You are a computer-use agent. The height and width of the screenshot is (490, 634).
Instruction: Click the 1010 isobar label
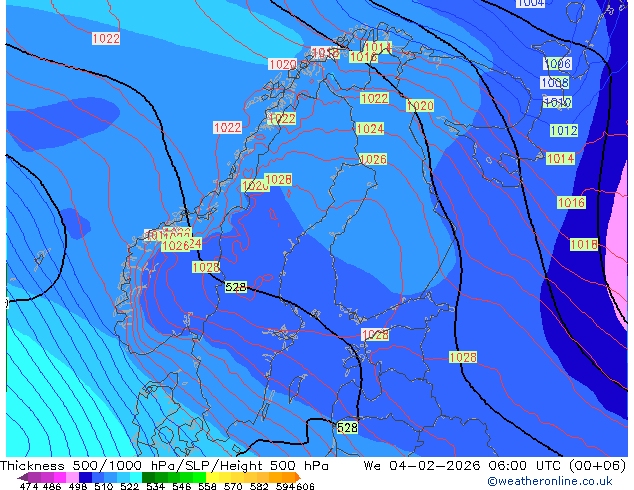pyautogui.click(x=557, y=102)
